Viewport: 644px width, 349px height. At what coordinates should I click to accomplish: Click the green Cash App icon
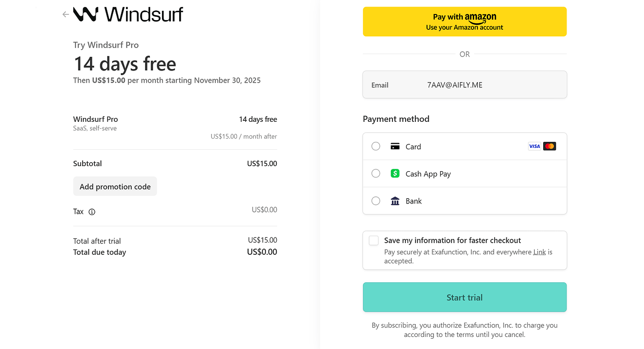click(395, 174)
